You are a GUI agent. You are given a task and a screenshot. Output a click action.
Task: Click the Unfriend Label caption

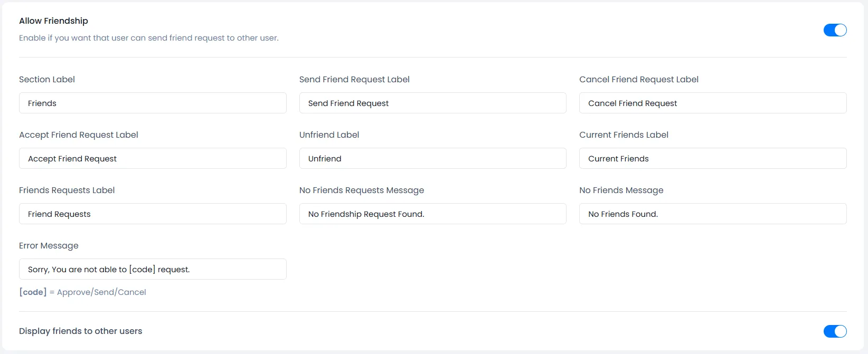[x=329, y=135]
